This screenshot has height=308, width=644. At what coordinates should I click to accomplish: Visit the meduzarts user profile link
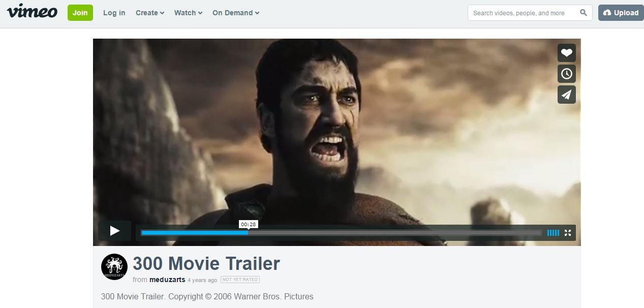pos(167,280)
